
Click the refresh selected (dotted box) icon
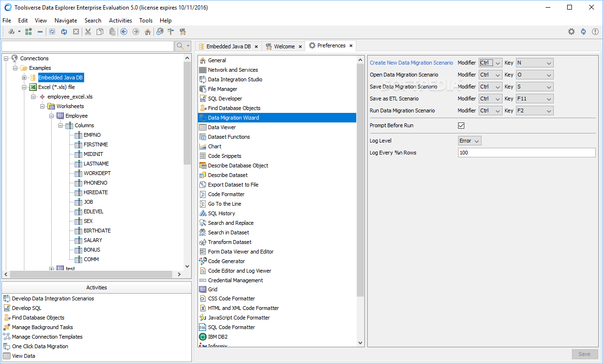[52, 32]
